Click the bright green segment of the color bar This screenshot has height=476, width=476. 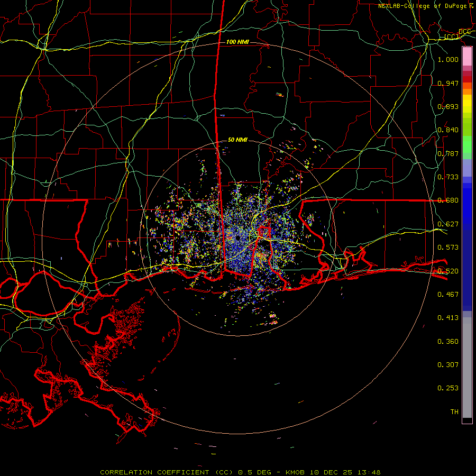point(467,144)
